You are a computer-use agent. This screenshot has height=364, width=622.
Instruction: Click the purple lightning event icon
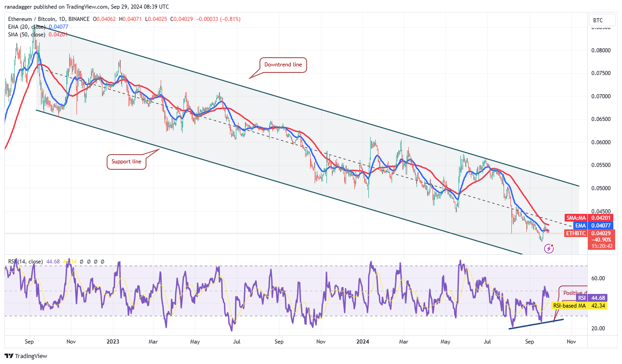click(x=549, y=248)
